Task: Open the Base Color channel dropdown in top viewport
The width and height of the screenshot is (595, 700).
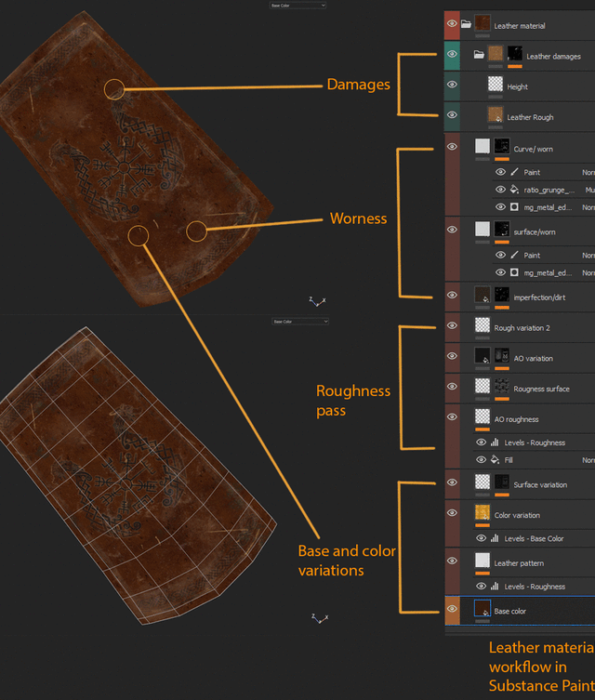Action: 297,6
